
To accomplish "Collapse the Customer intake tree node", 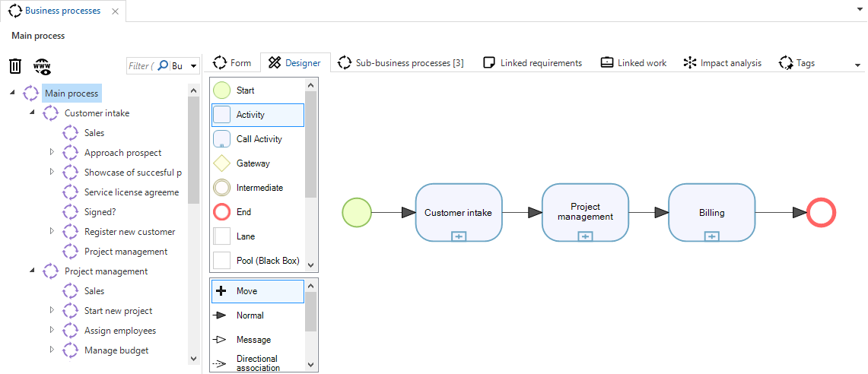I will point(32,113).
